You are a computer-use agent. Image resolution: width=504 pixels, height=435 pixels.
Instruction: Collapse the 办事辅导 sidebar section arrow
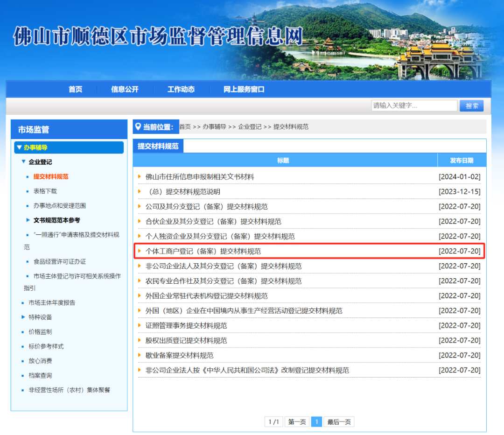pos(19,147)
